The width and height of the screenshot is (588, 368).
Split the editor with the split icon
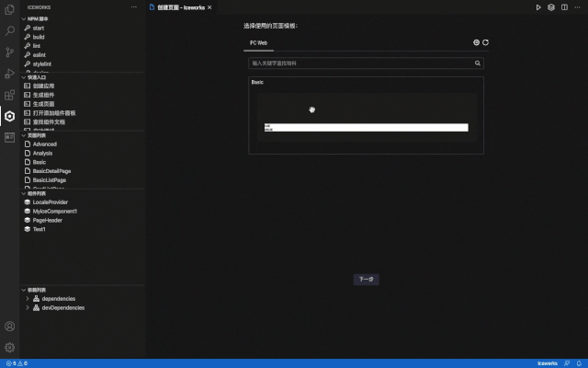[564, 7]
